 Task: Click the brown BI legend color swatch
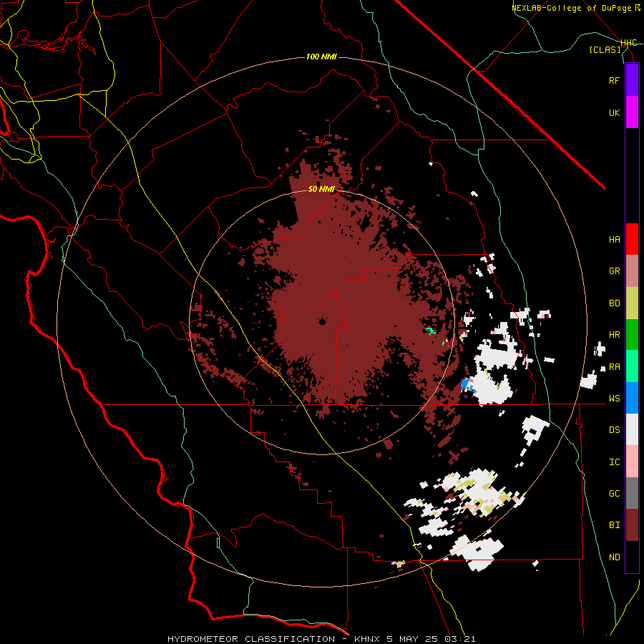pos(632,525)
